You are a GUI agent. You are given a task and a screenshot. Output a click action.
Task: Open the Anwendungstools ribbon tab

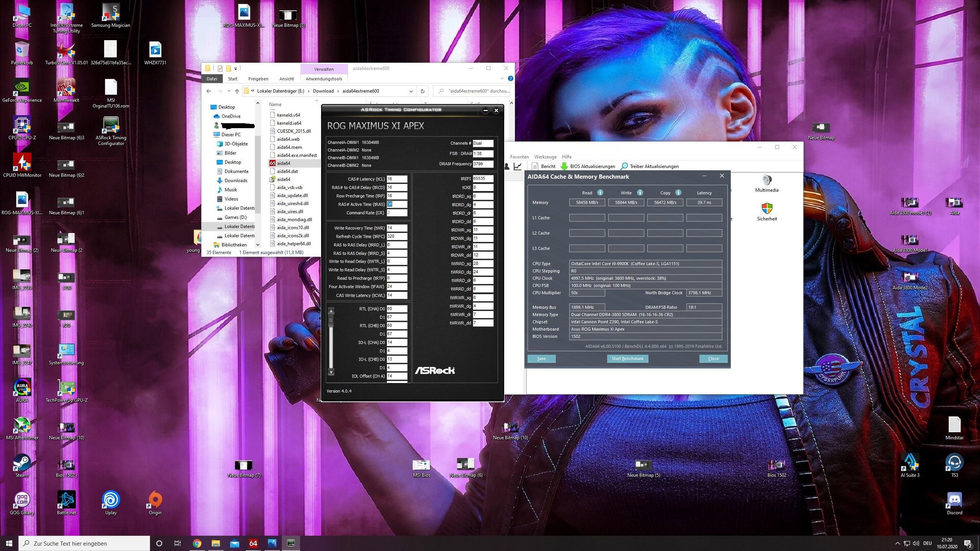[x=324, y=79]
